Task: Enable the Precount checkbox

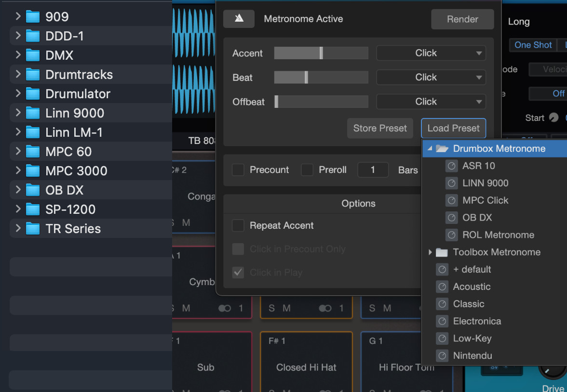Action: point(238,170)
